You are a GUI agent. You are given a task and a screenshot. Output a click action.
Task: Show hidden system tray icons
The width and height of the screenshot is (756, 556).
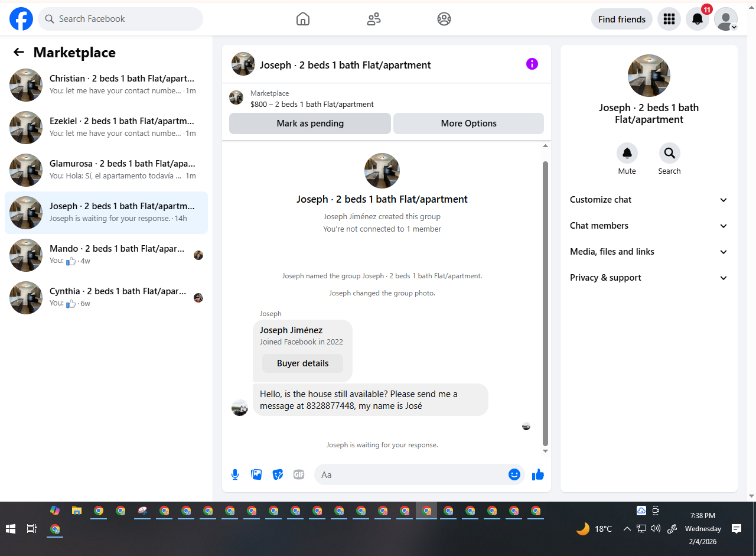[627, 529]
